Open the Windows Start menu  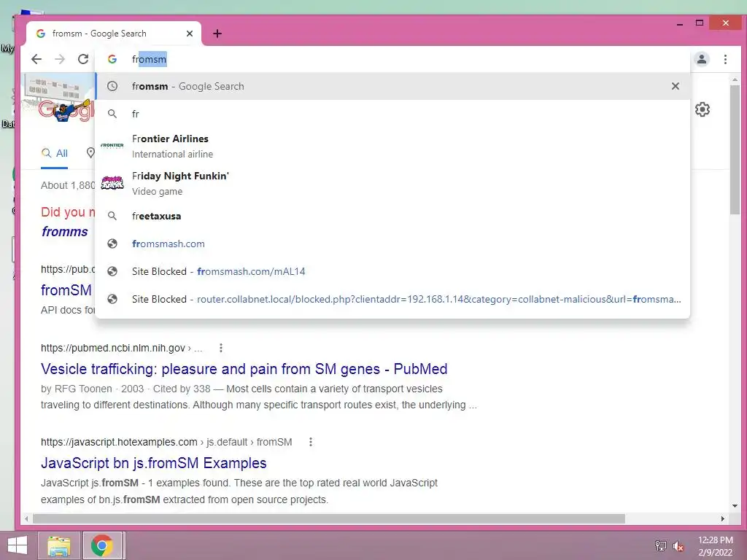(18, 545)
